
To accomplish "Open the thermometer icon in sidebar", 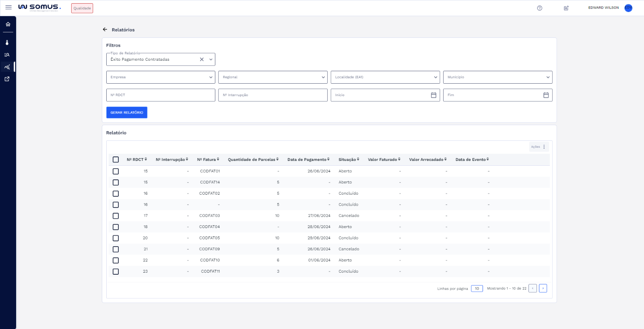I will pos(7,43).
